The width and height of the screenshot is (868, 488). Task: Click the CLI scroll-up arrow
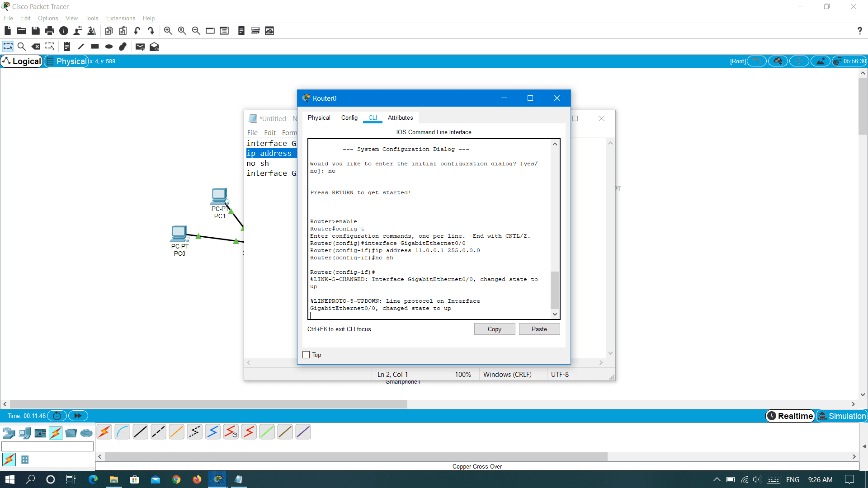point(555,144)
